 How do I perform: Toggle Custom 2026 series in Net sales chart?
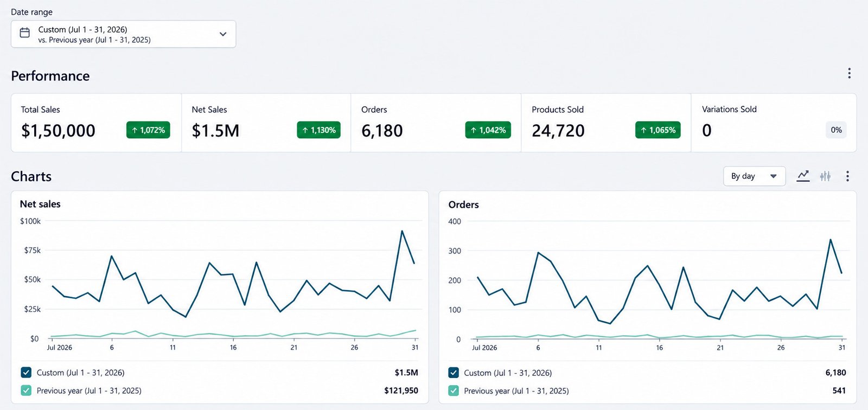26,373
